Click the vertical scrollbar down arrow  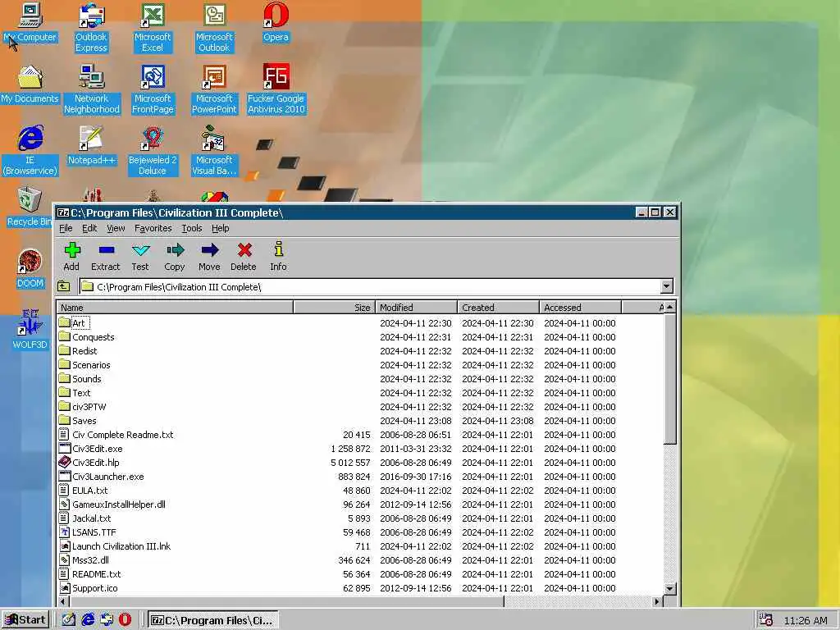[669, 588]
